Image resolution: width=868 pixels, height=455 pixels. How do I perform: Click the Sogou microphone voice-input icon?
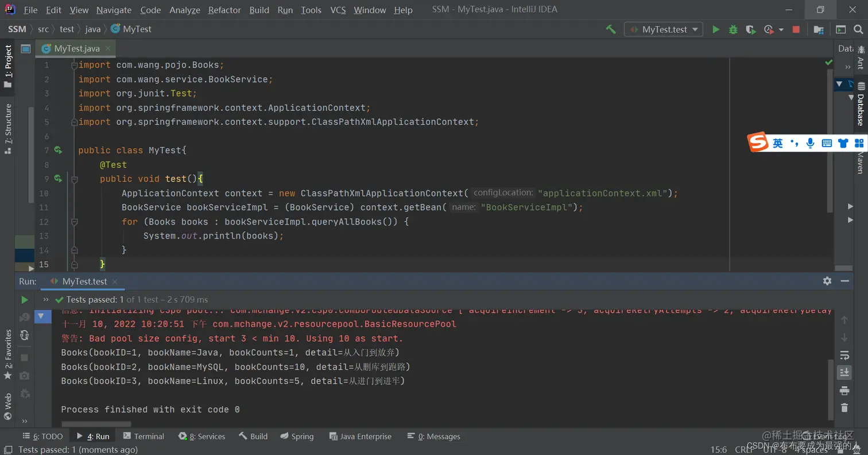click(x=810, y=143)
